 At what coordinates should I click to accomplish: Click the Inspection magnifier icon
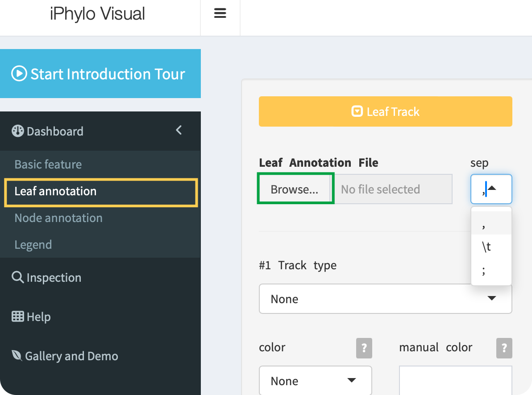[x=17, y=277]
